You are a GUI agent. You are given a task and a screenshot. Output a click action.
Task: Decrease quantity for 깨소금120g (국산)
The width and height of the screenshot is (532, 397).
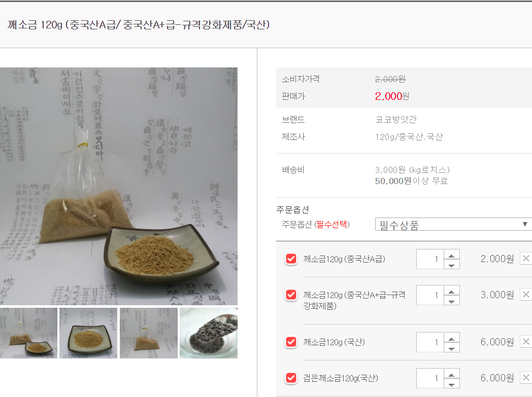(x=452, y=347)
